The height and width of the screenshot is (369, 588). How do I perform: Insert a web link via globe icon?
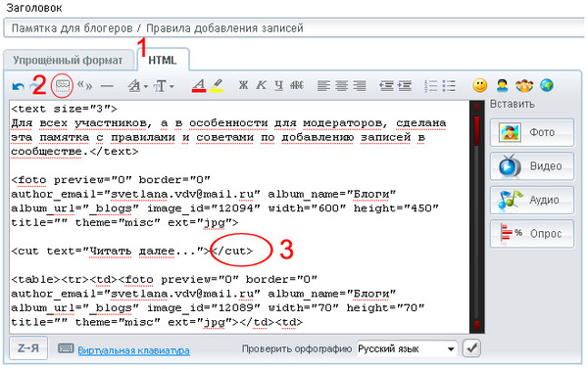pos(547,85)
